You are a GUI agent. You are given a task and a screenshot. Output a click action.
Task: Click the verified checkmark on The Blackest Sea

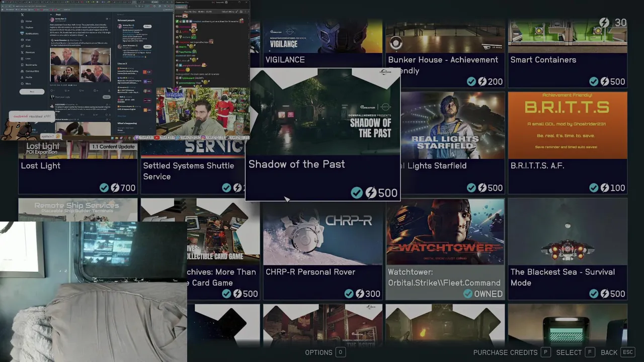[x=594, y=294]
